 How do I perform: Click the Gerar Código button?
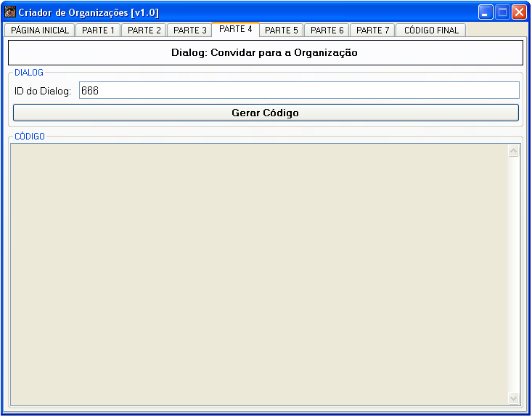click(x=266, y=113)
